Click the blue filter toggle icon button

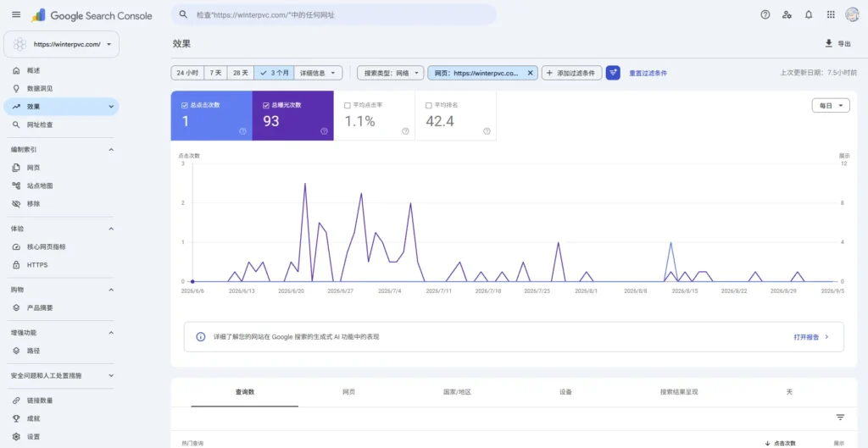(x=613, y=73)
